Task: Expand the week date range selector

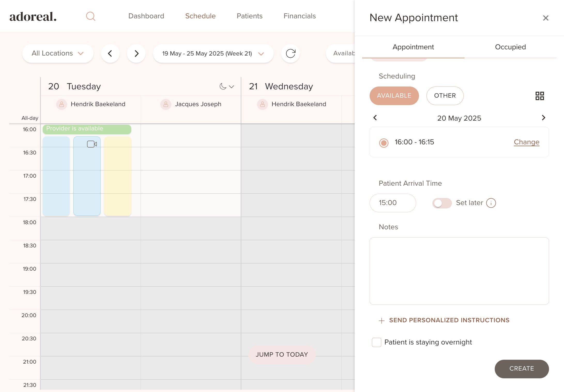Action: (x=213, y=53)
